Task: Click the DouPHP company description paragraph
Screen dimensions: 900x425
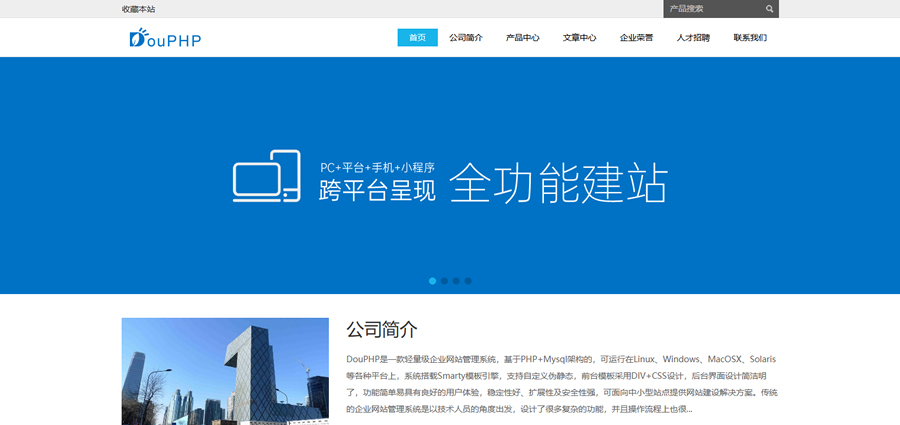Action: pyautogui.click(x=561, y=384)
